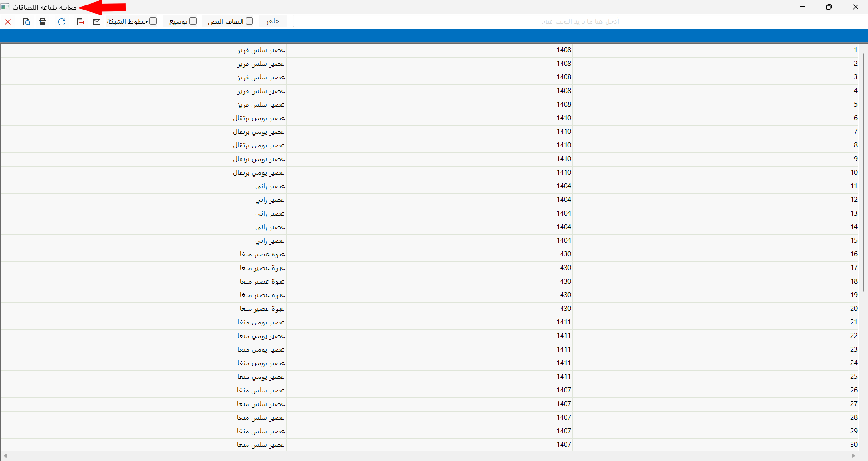Viewport: 868px width, 461px height.
Task: Click the red X cancel icon
Action: (8, 21)
